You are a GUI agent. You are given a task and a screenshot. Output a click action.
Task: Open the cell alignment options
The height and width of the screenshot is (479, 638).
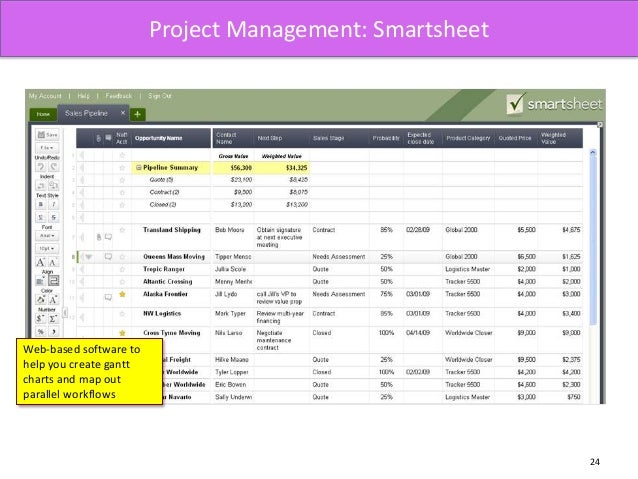click(41, 280)
